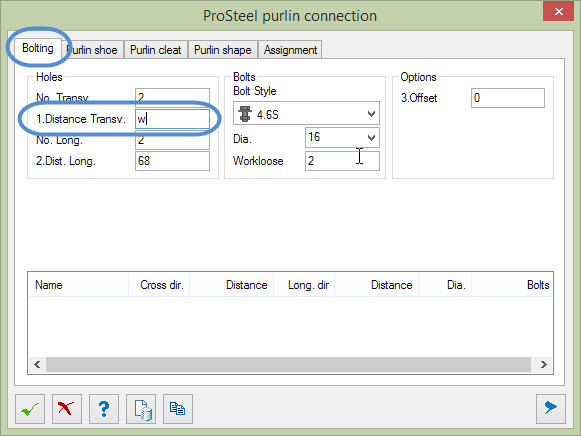Click the blue arrow button at bottom right
The width and height of the screenshot is (581, 436).
551,409
